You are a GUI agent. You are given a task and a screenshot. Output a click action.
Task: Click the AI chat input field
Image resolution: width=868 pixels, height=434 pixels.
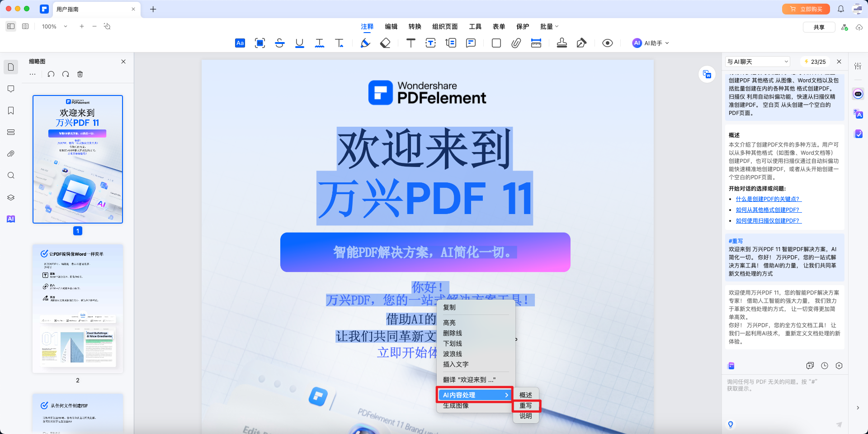[785, 397]
